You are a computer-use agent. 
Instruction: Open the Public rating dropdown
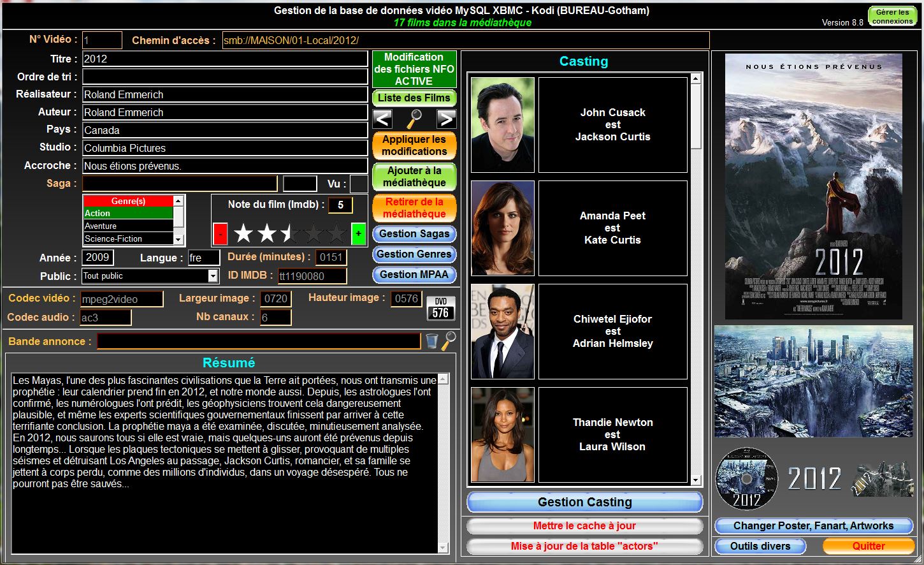coord(213,276)
